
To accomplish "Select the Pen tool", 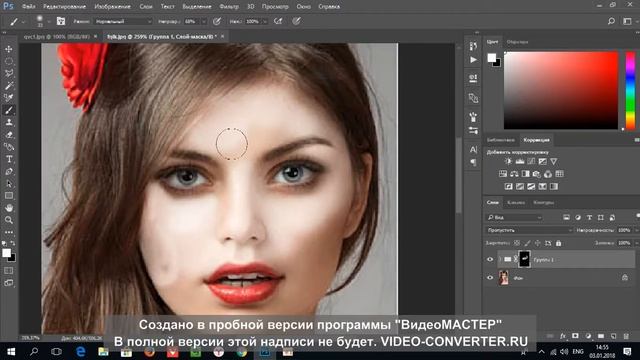I will click(x=9, y=171).
